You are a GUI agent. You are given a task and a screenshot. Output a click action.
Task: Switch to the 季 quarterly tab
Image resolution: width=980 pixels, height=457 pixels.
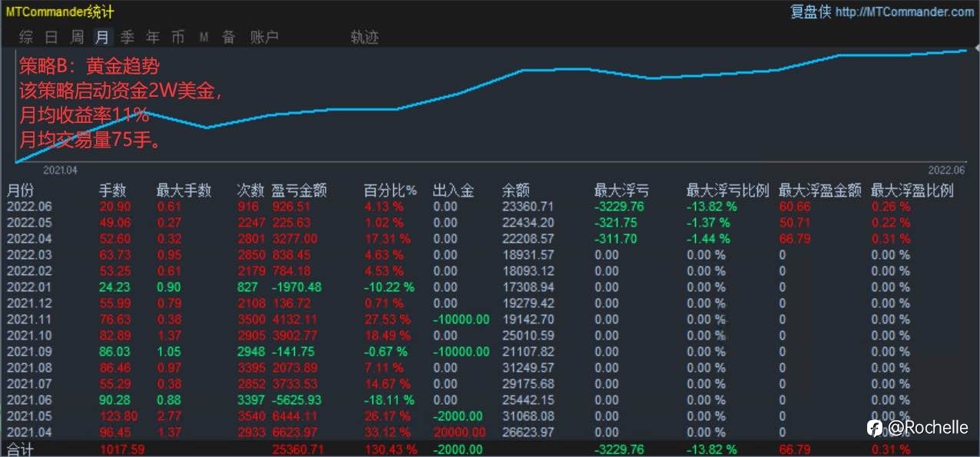(127, 37)
